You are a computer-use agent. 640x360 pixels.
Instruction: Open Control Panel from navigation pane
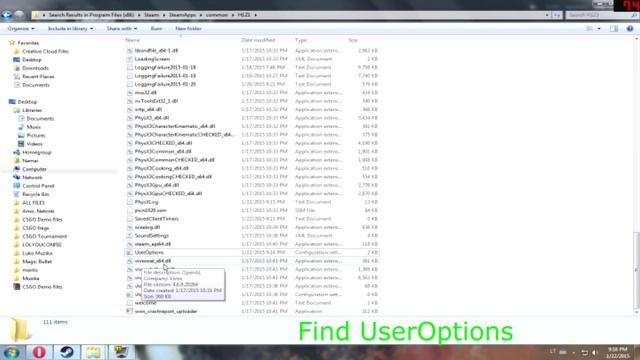[x=38, y=186]
